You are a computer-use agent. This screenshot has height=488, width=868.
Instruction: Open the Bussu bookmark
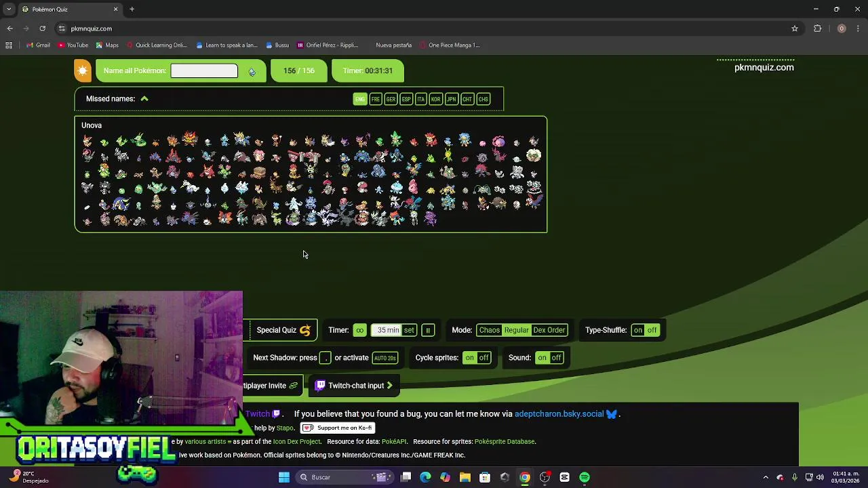tap(277, 45)
